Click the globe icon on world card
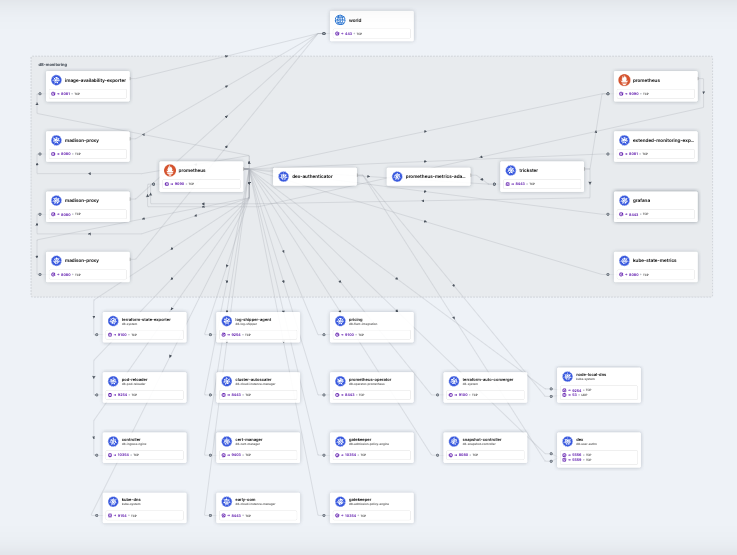This screenshot has width=737, height=555. pos(340,20)
